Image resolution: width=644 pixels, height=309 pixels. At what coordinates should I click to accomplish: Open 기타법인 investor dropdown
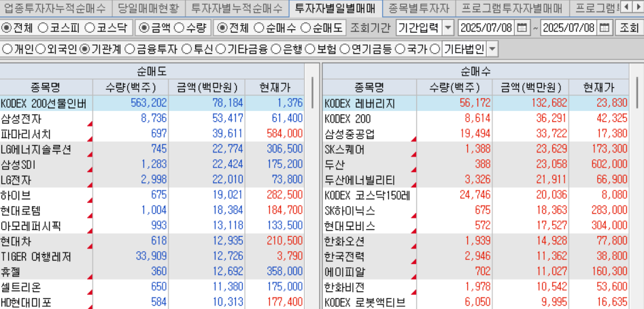492,49
